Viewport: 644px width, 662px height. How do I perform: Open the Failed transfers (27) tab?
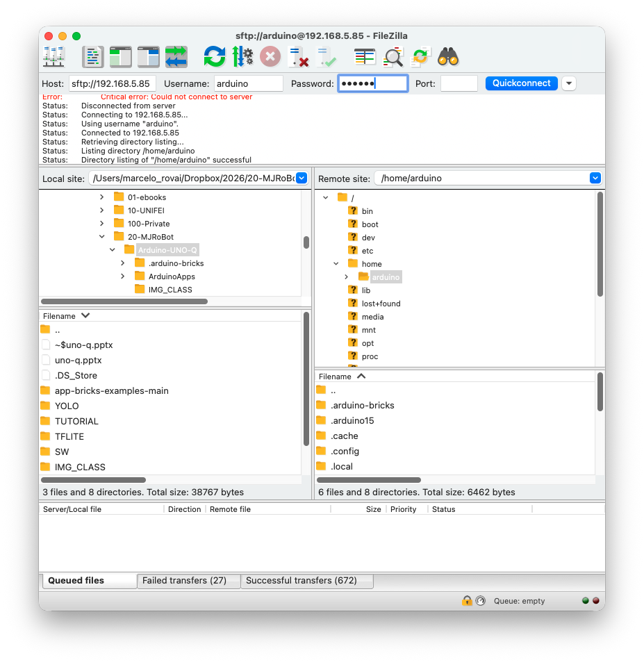(188, 581)
